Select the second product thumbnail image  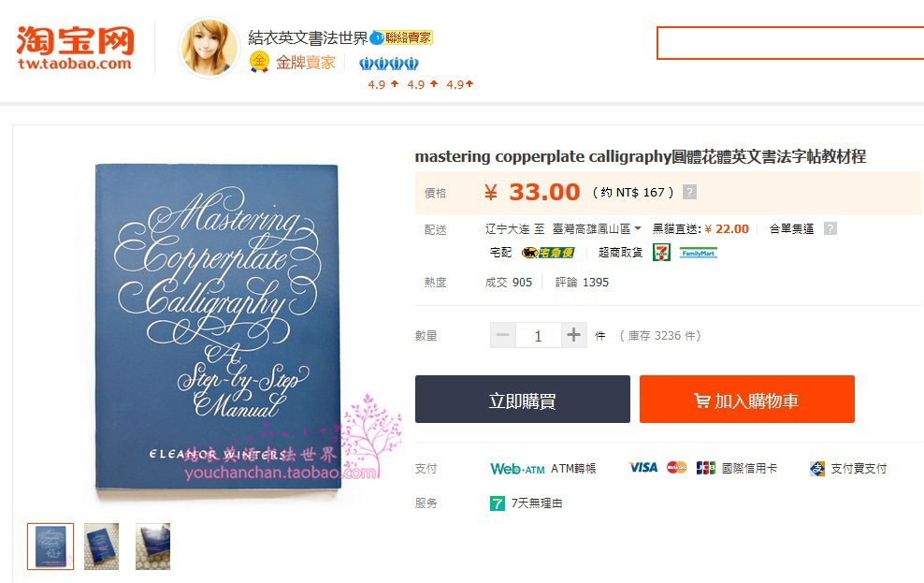click(x=101, y=547)
